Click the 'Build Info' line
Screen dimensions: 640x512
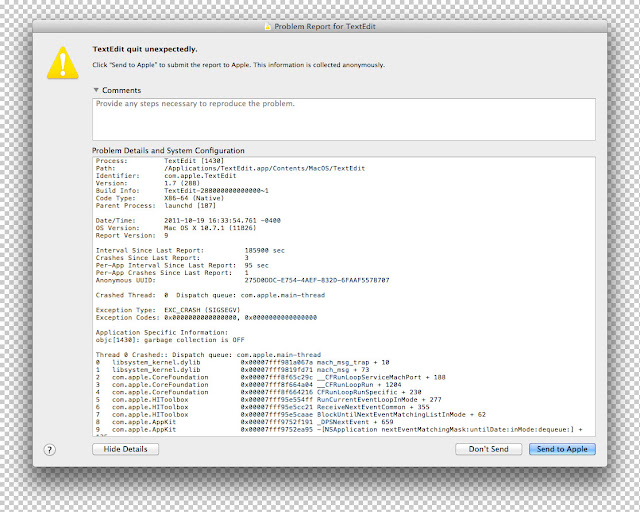(x=182, y=191)
